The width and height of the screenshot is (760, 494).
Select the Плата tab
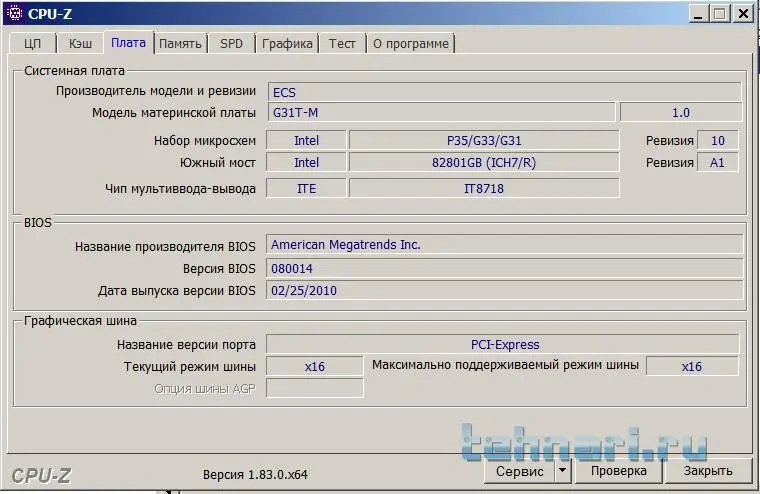pos(128,43)
